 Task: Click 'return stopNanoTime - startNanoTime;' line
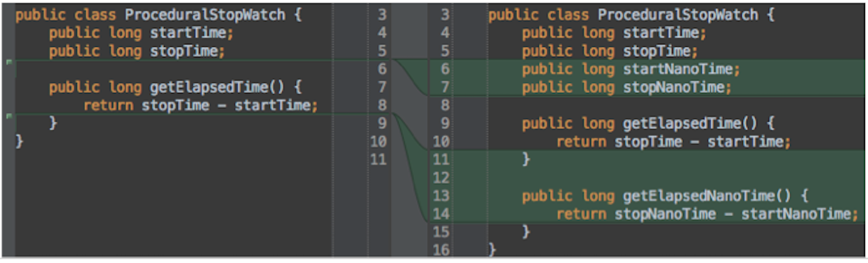pyautogui.click(x=707, y=214)
